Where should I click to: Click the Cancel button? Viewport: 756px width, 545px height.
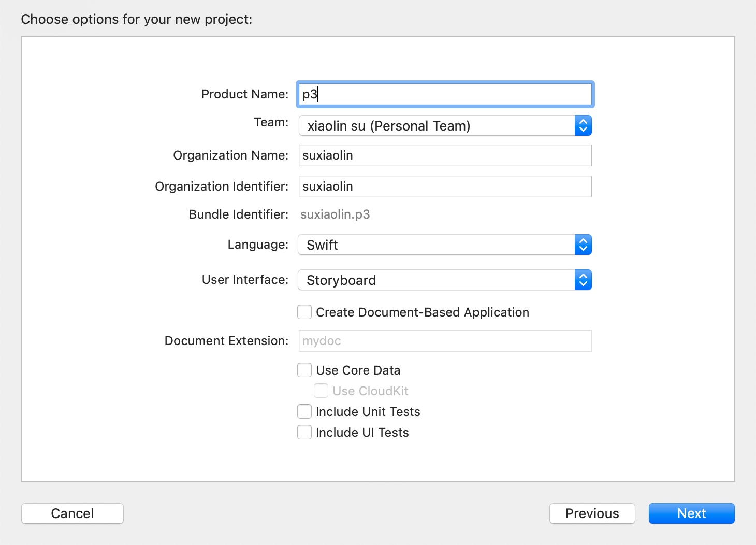[x=72, y=513]
